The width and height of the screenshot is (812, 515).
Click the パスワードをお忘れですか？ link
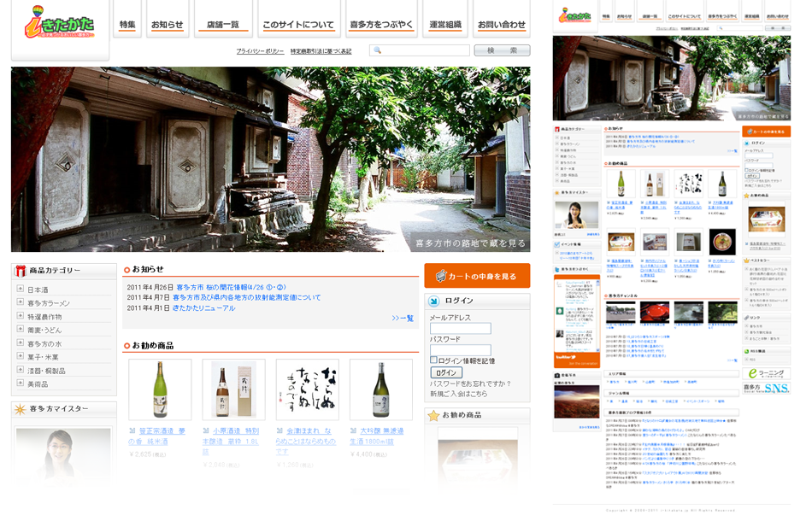coord(470,383)
